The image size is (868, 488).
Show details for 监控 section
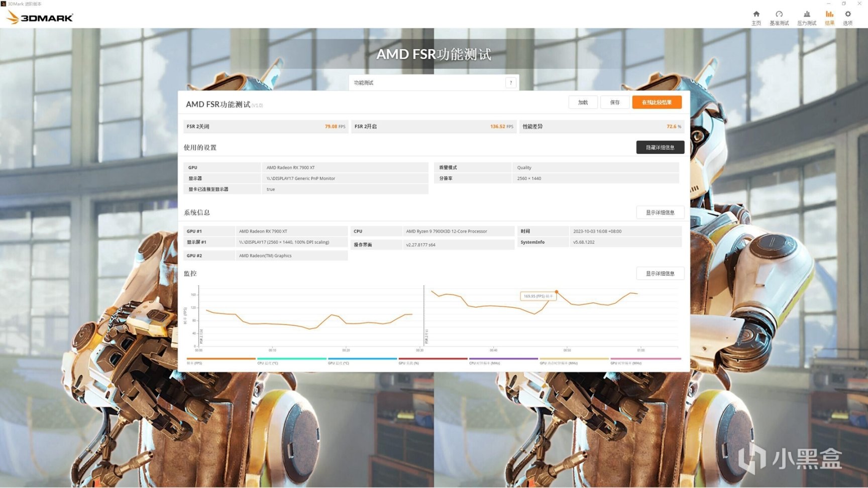660,274
